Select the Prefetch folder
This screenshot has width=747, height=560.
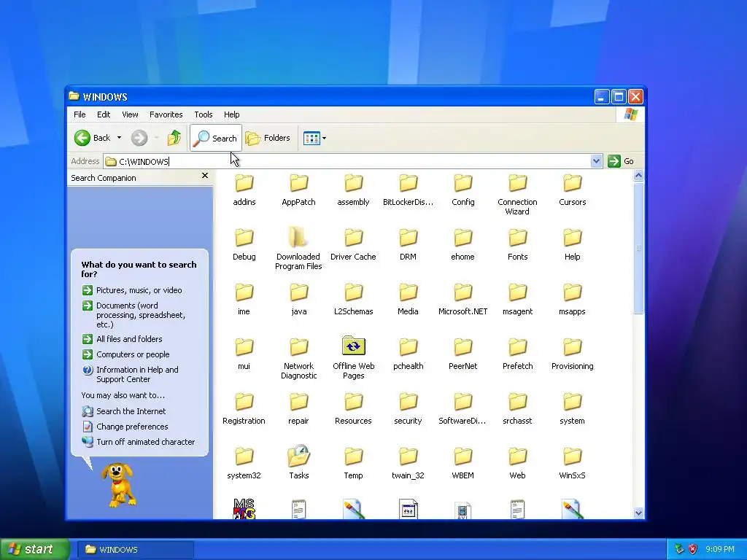(x=517, y=354)
